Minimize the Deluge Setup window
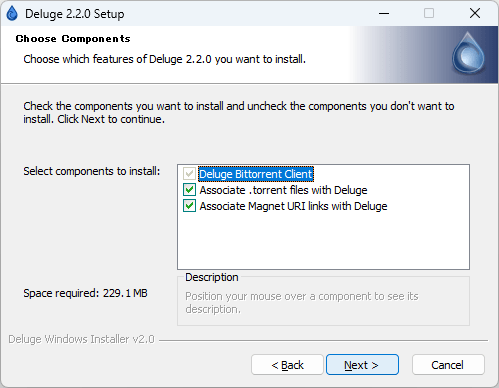The width and height of the screenshot is (499, 388). pos(384,14)
